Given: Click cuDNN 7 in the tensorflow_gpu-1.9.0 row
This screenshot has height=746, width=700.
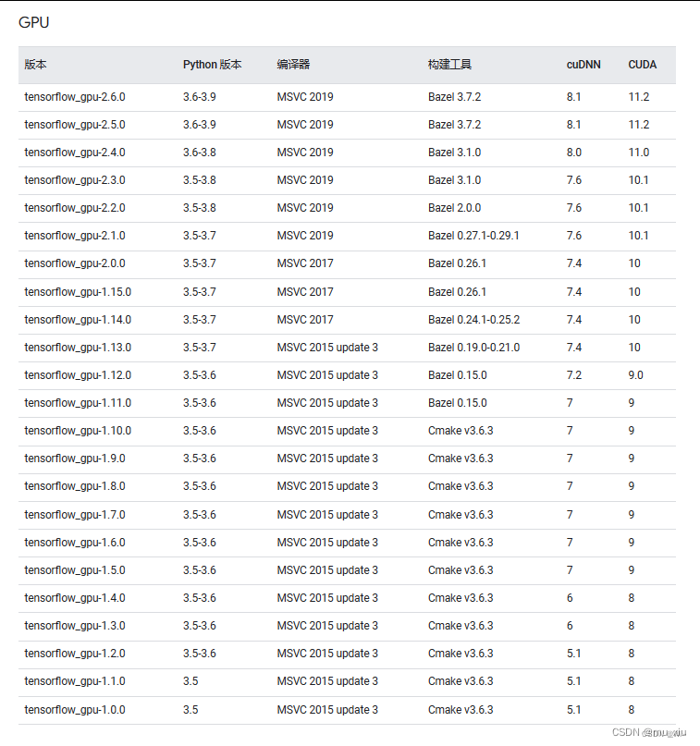Looking at the screenshot, I should pyautogui.click(x=570, y=459).
